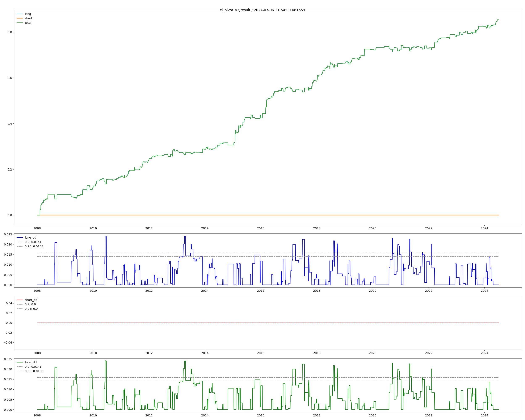Click the 0.025 y-axis label of long_dd chart
The height and width of the screenshot is (420, 525).
(8, 235)
